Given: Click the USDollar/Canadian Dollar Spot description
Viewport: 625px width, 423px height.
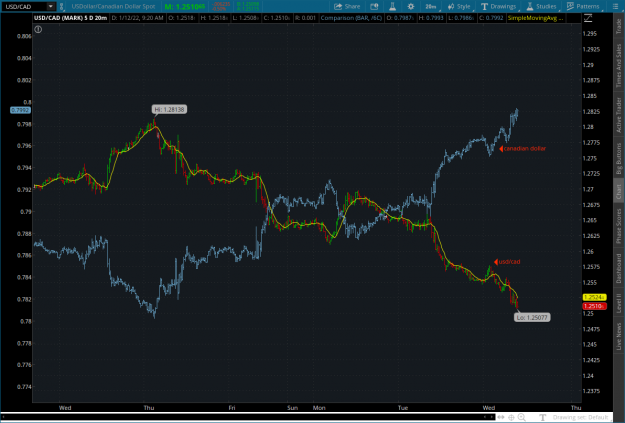Looking at the screenshot, I should [x=113, y=6].
